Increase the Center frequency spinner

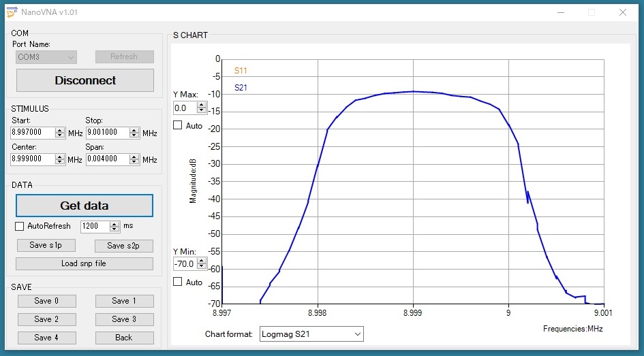click(60, 156)
